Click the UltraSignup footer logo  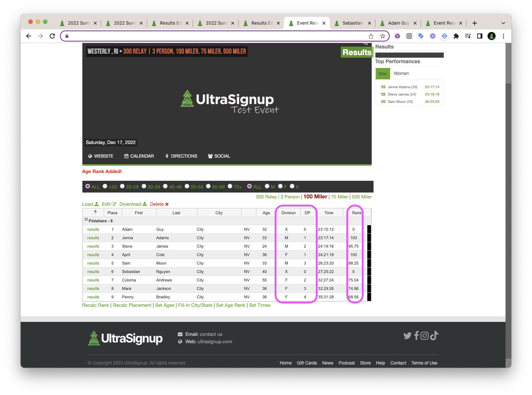(125, 338)
